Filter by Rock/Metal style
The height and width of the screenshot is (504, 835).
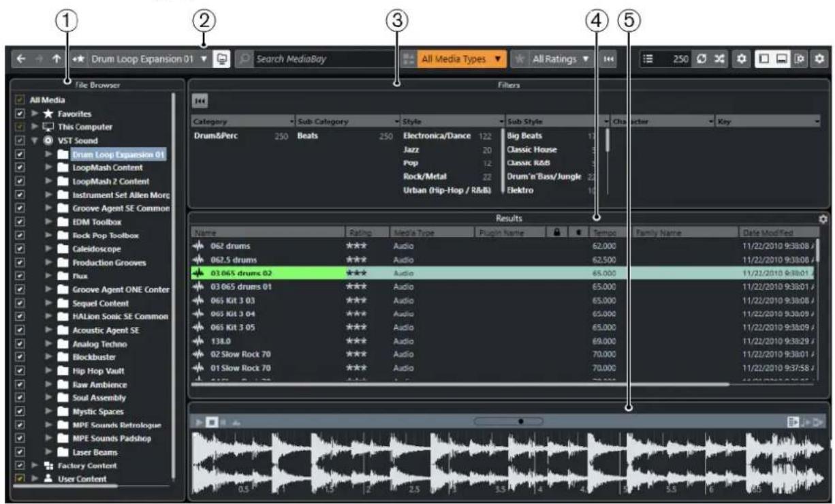424,176
